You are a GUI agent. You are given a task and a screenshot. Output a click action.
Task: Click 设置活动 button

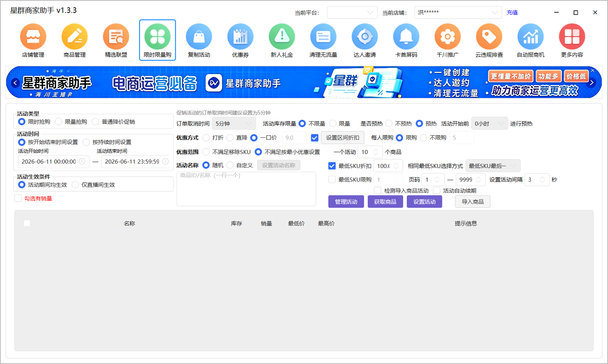tap(424, 202)
